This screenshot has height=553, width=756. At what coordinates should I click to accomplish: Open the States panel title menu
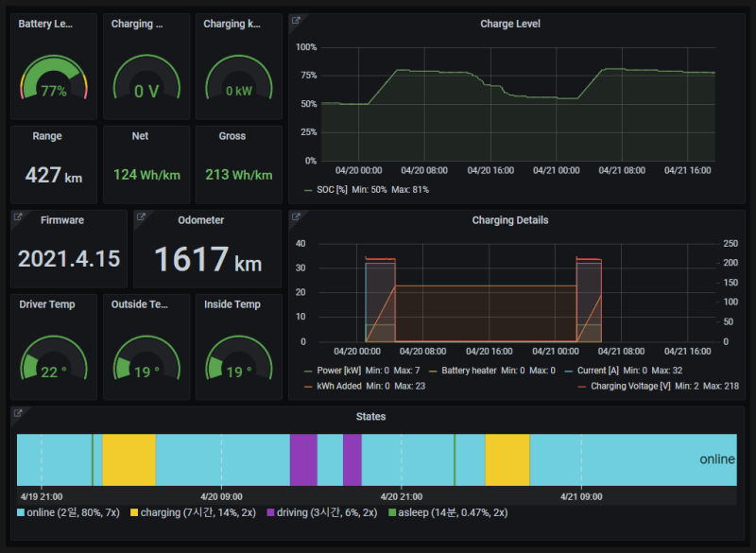click(370, 417)
